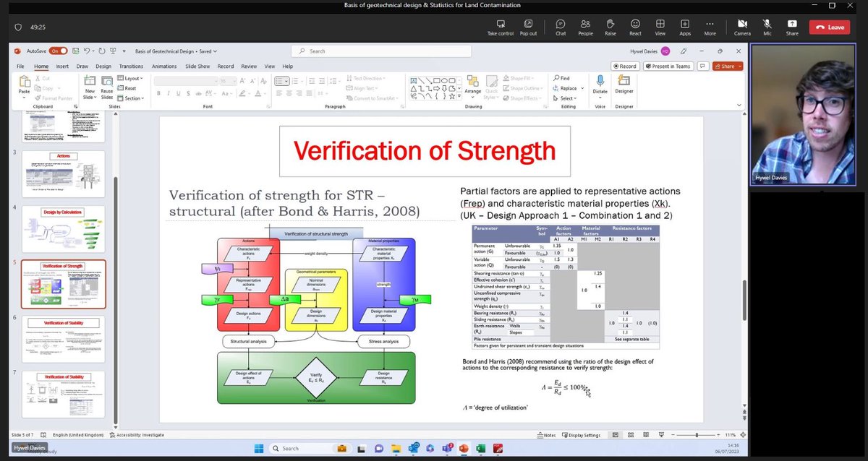Raise hand in Teams meeting
868x461 pixels.
610,27
